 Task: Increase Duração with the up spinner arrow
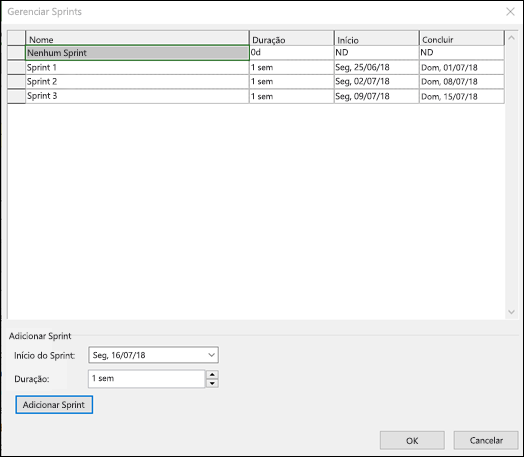coord(212,374)
